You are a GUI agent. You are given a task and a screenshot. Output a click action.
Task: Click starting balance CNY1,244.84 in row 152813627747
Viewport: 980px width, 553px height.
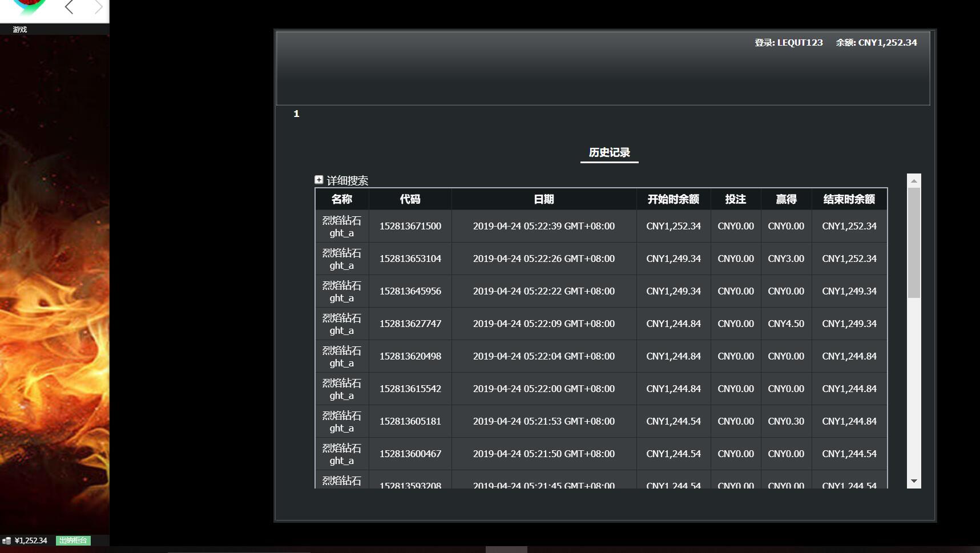674,324
